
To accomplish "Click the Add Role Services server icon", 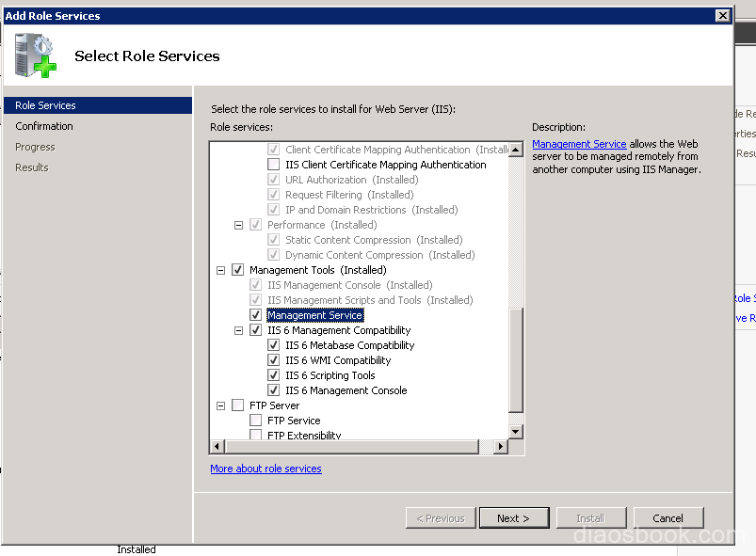I will pos(35,56).
